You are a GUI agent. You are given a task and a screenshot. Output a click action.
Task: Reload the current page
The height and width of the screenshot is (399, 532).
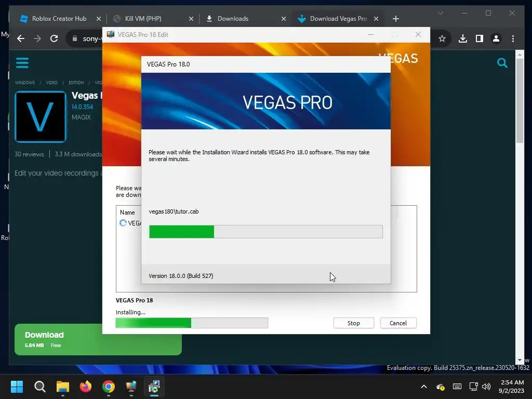pos(54,38)
